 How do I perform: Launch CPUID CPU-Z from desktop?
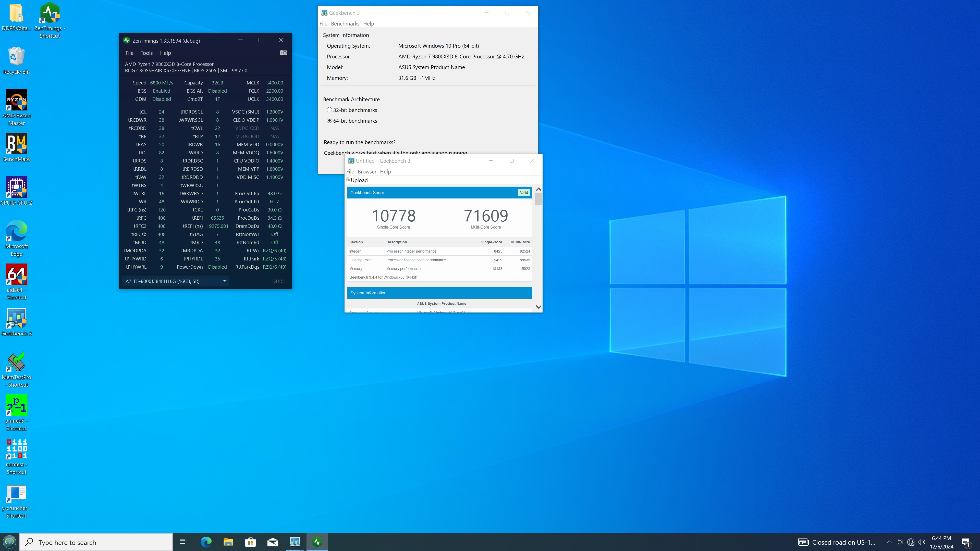pyautogui.click(x=16, y=191)
